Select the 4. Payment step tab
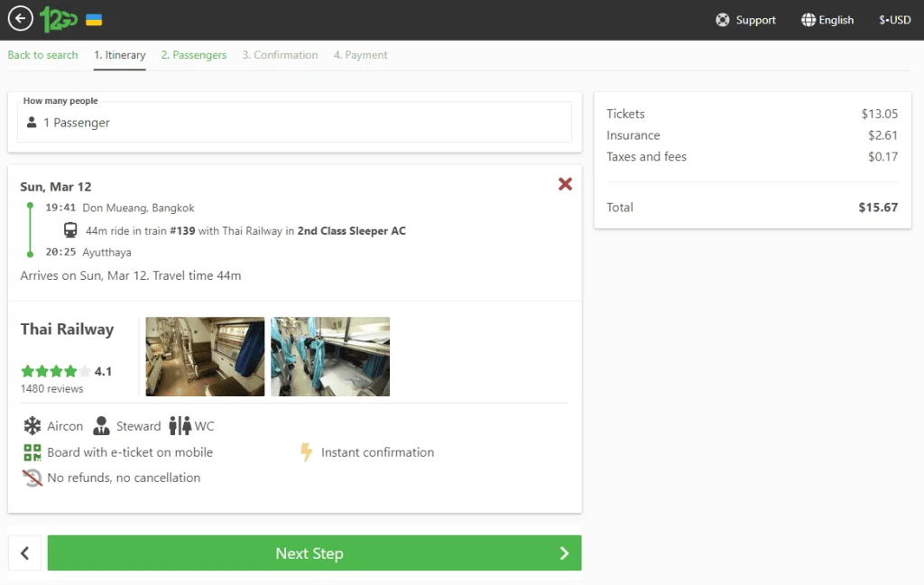 (x=361, y=55)
